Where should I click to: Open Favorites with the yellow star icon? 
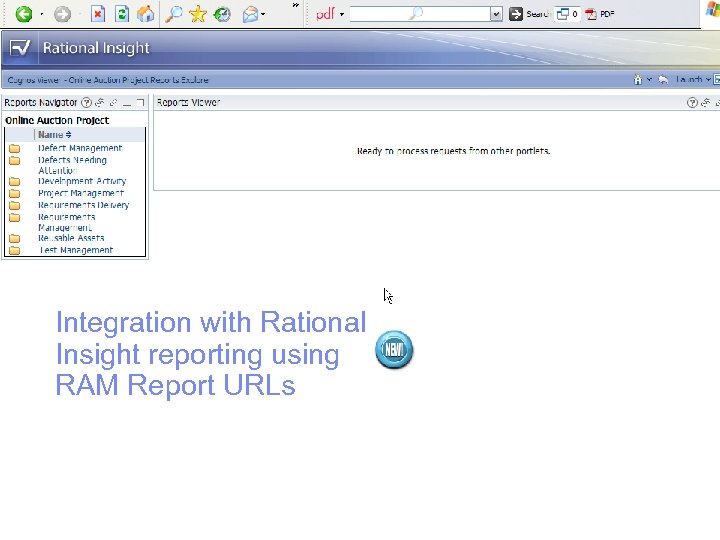[197, 14]
